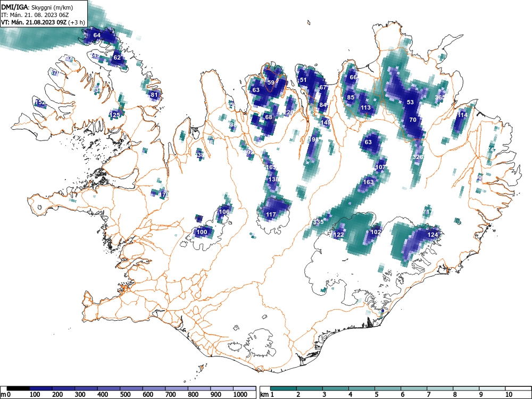Click the map visibility value 53
Image resolution: width=532 pixels, height=399 pixels.
[x=411, y=102]
